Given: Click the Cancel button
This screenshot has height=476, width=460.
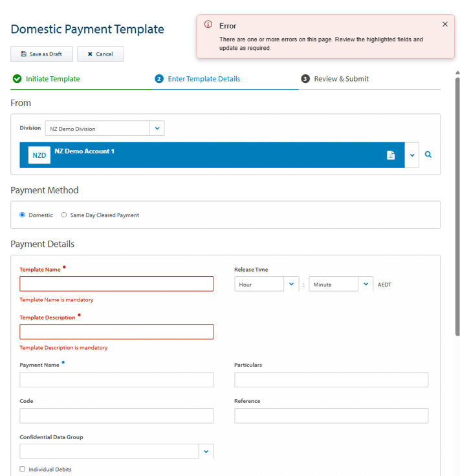Looking at the screenshot, I should point(100,54).
